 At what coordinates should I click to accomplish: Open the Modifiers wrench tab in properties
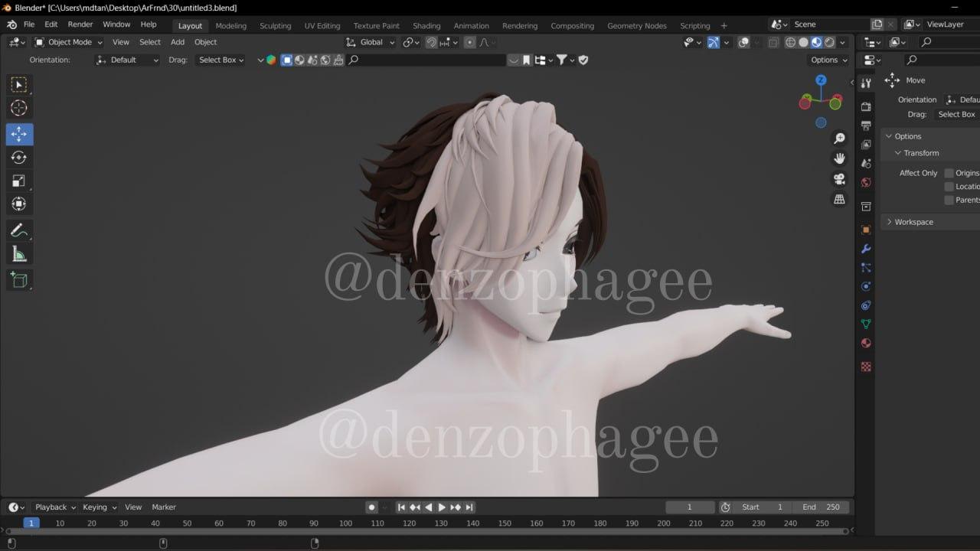866,249
